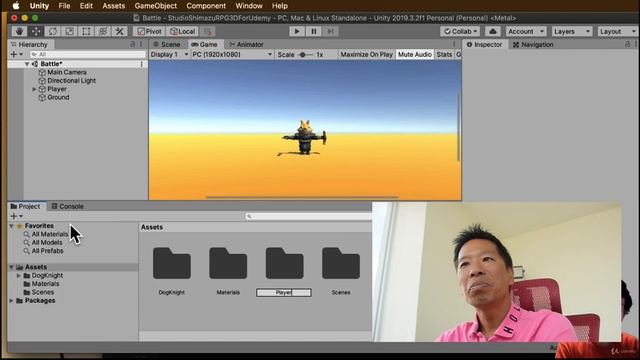Switch to the Console tab
Screen dimensions: 640x360
(67, 207)
